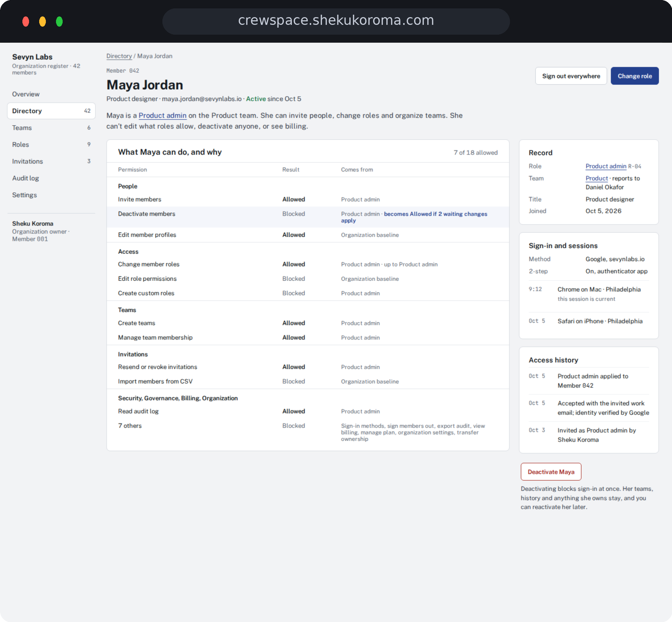Open Settings in sidebar
The width and height of the screenshot is (672, 622).
pyautogui.click(x=51, y=195)
